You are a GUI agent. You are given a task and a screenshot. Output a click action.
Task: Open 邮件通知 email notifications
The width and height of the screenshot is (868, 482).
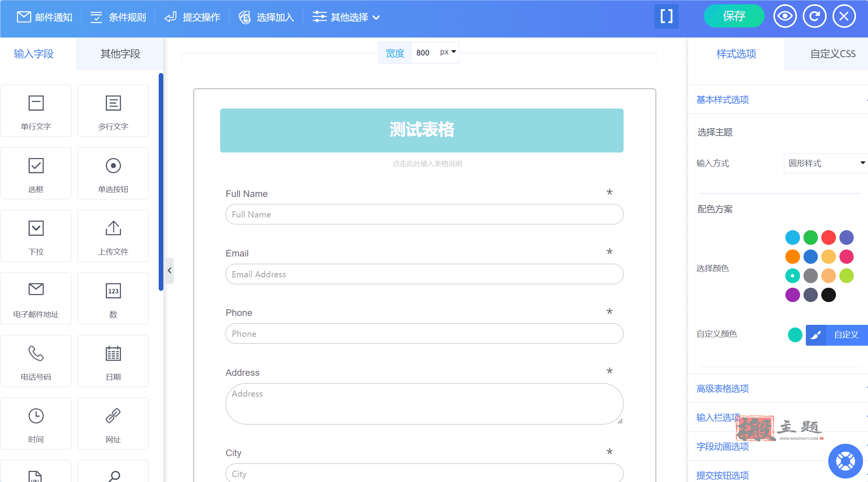45,17
